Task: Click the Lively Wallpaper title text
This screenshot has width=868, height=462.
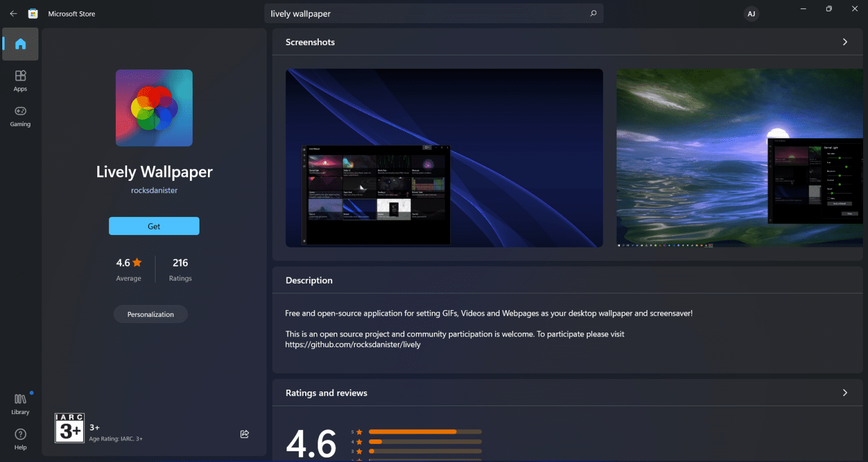Action: click(154, 172)
